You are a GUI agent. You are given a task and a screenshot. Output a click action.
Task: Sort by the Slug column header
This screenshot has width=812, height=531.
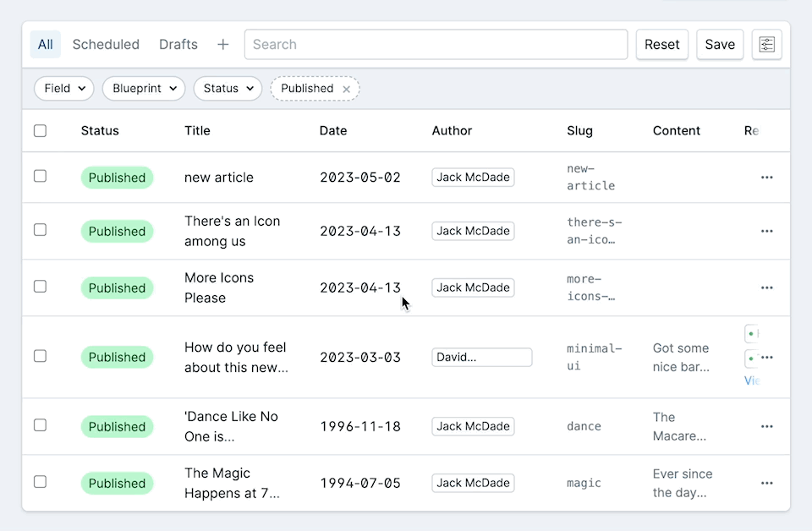579,130
